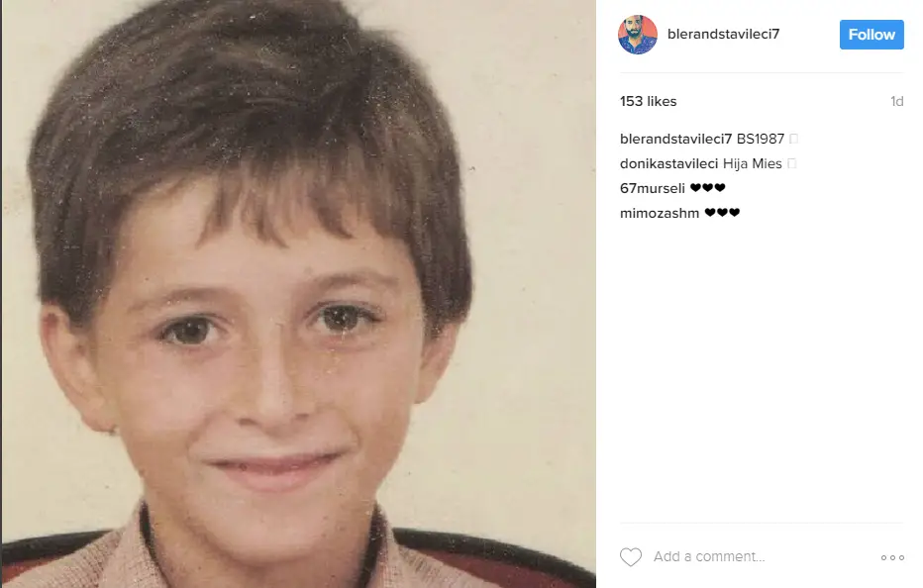Open mimozashm commenter profile
The width and height of the screenshot is (923, 588).
(660, 213)
